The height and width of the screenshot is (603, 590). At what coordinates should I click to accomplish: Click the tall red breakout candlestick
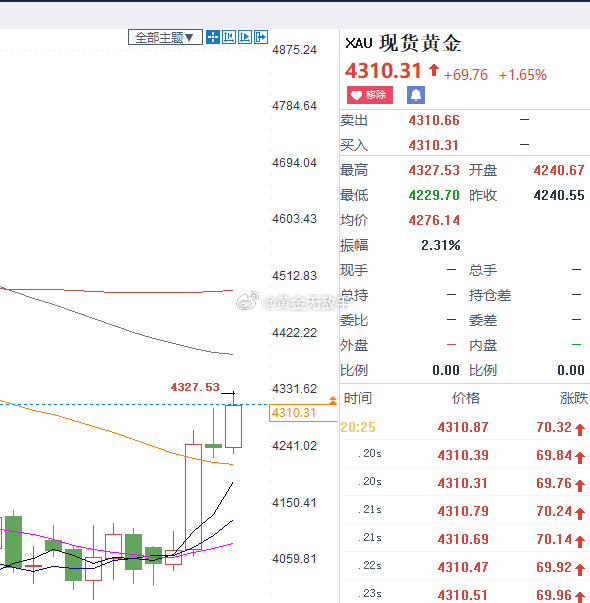click(x=193, y=497)
